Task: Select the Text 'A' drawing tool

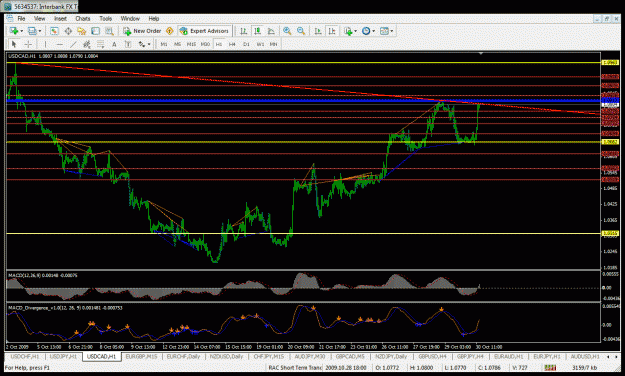Action: [x=114, y=44]
